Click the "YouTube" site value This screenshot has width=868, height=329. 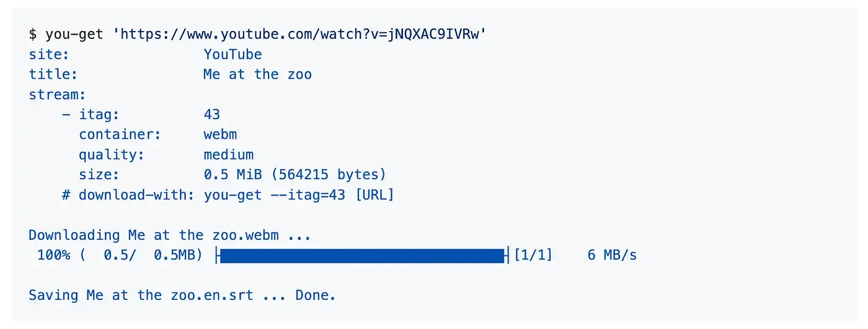232,55
